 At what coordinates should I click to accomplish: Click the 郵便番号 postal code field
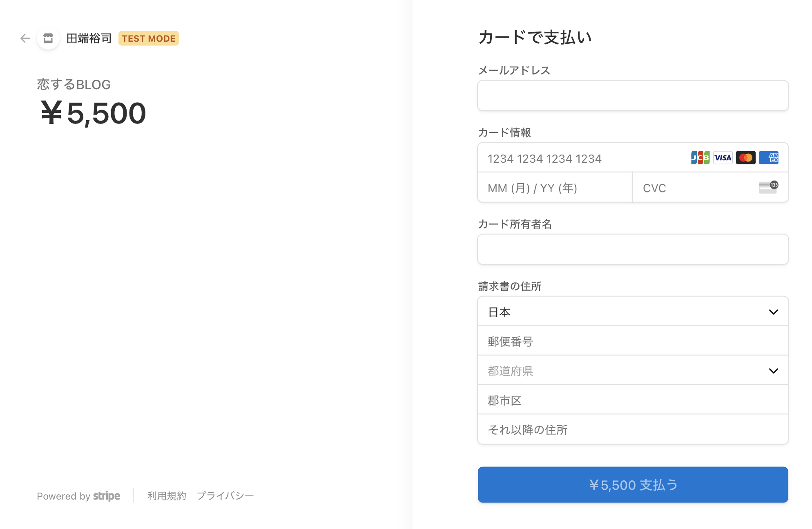click(x=633, y=341)
